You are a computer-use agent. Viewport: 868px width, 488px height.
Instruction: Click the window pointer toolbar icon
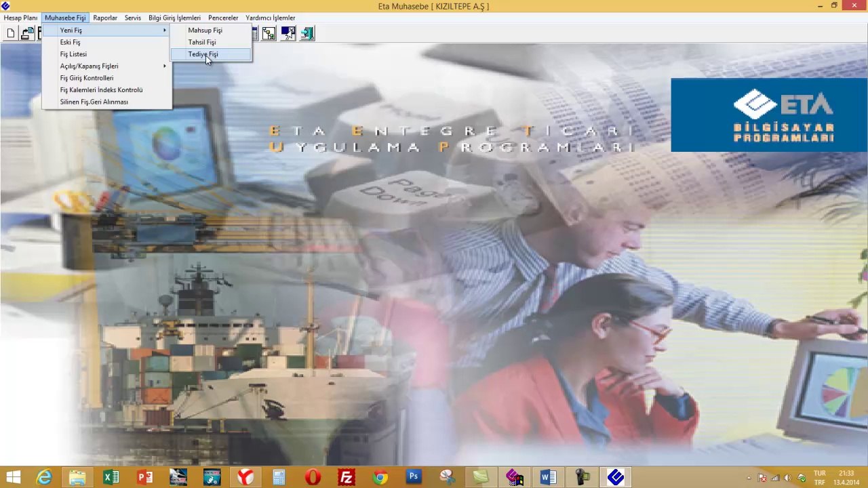tap(288, 33)
